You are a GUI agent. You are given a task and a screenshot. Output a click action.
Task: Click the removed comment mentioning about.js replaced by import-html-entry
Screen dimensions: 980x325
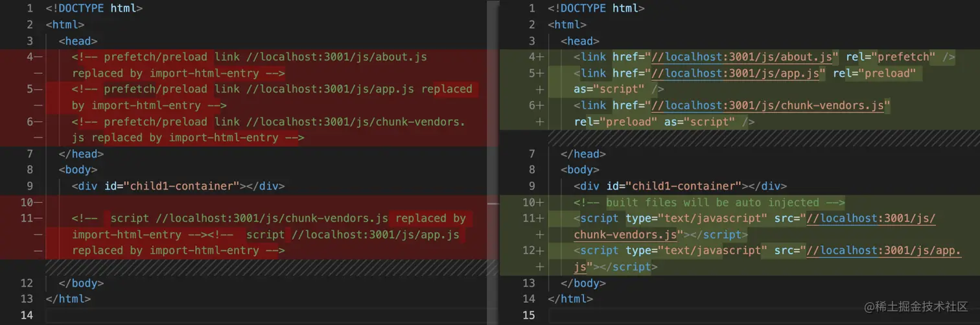(x=250, y=65)
